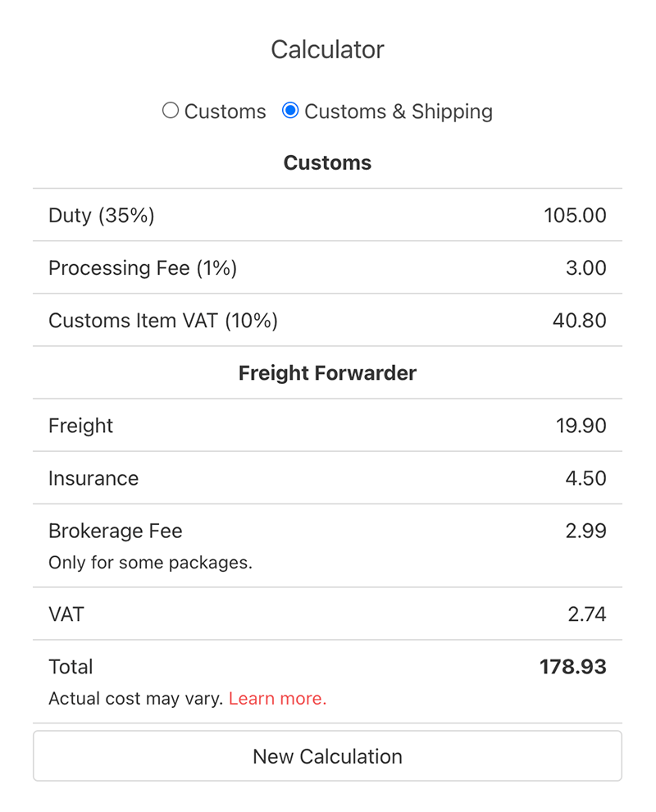The height and width of the screenshot is (812, 656).
Task: Click the forwarder VAT amount 2.74
Action: tap(586, 614)
